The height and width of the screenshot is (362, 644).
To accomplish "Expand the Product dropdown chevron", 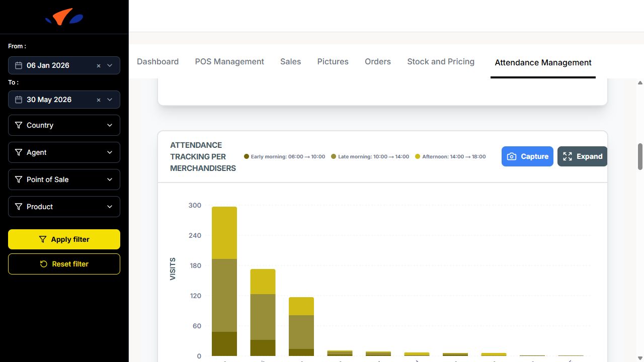I will point(110,207).
